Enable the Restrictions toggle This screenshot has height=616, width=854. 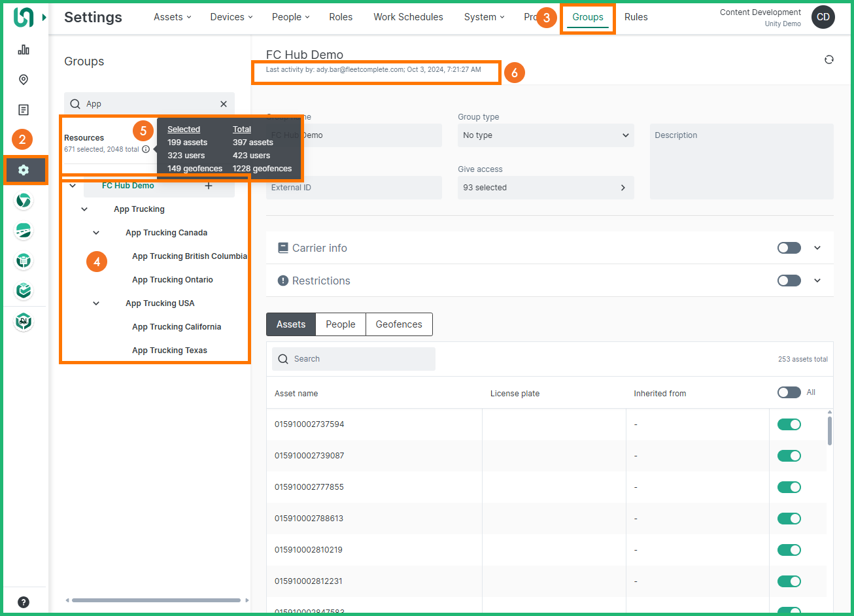789,281
